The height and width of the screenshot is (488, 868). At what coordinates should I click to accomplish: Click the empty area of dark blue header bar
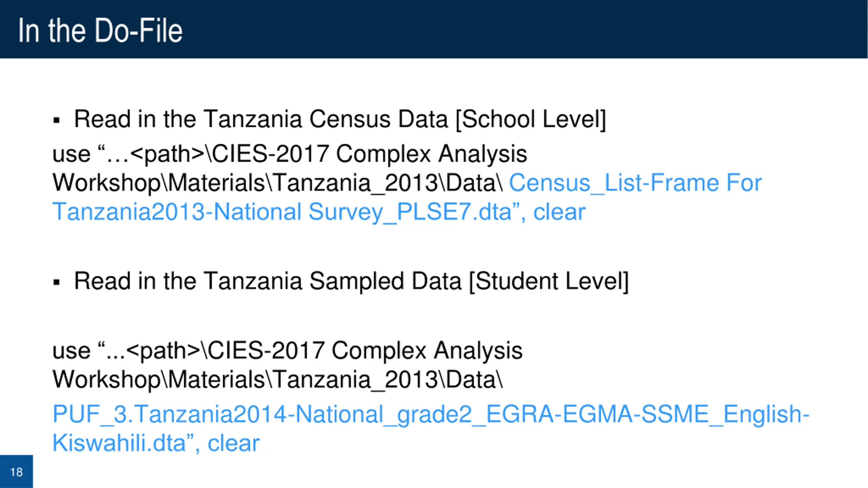509,29
